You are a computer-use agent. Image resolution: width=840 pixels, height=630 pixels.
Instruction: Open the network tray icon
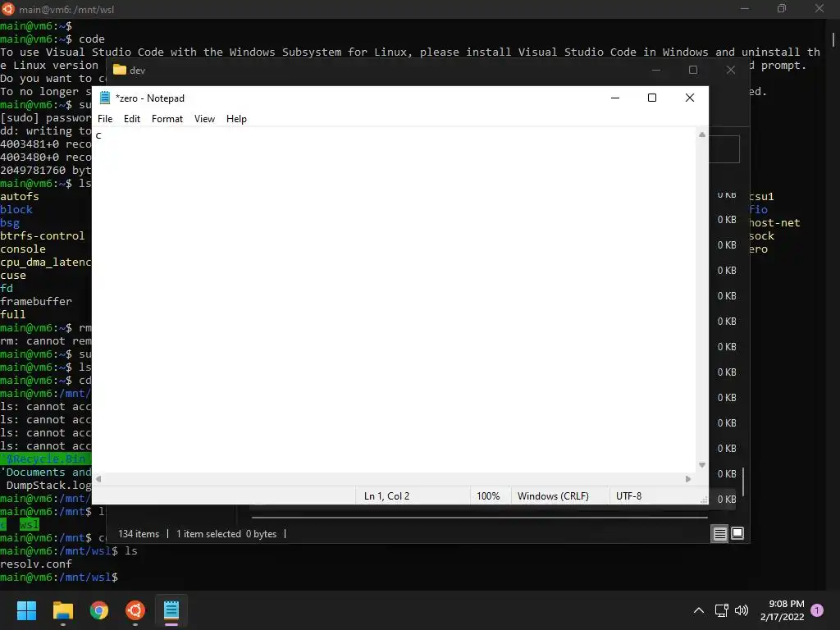tap(722, 610)
